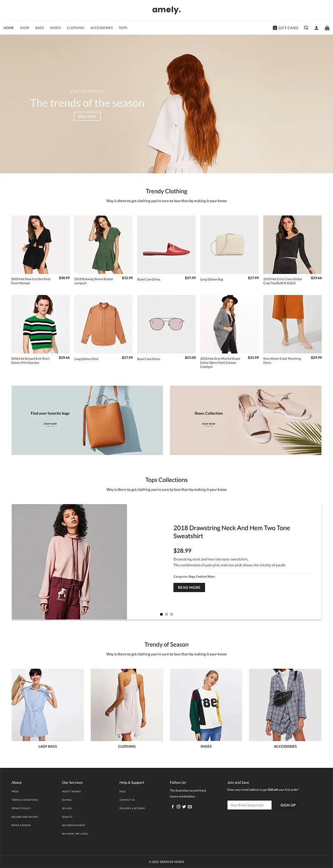Select the first carousel dot
This screenshot has height=868, width=333.
coord(162,614)
